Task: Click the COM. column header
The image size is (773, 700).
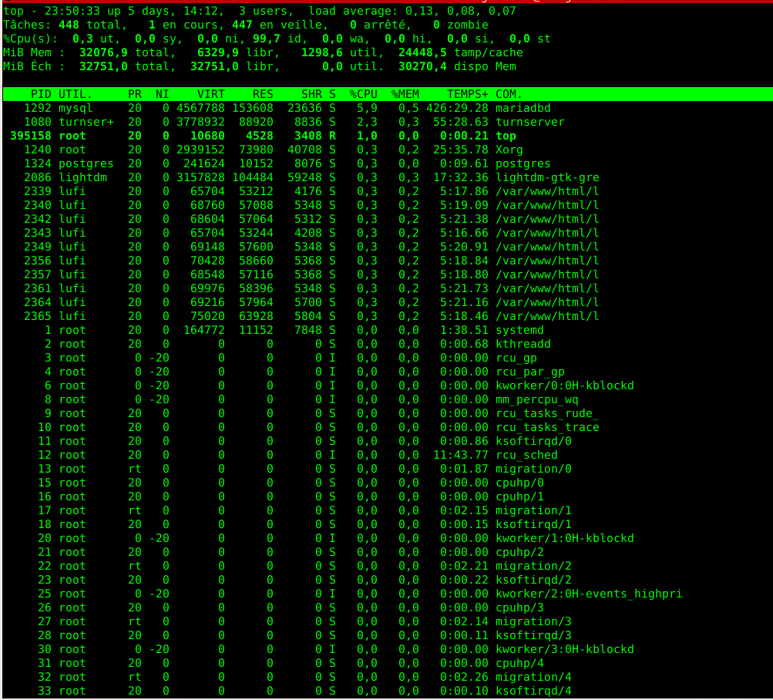Action: 509,94
